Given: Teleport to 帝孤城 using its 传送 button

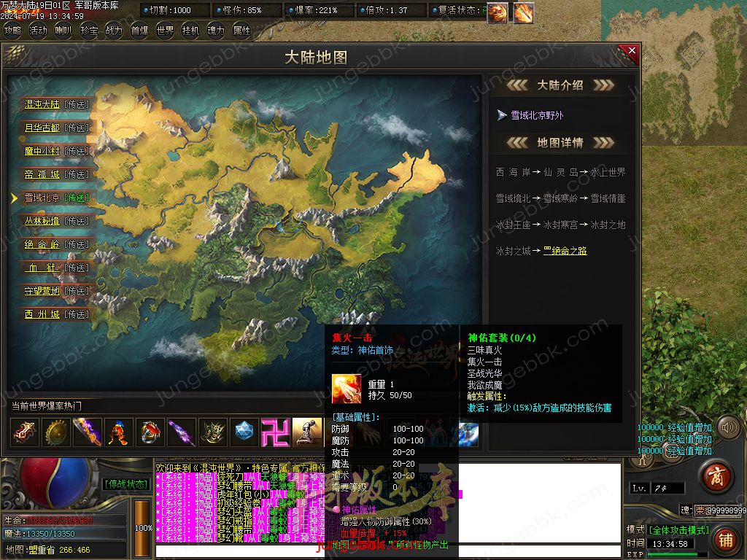Looking at the screenshot, I should point(76,174).
